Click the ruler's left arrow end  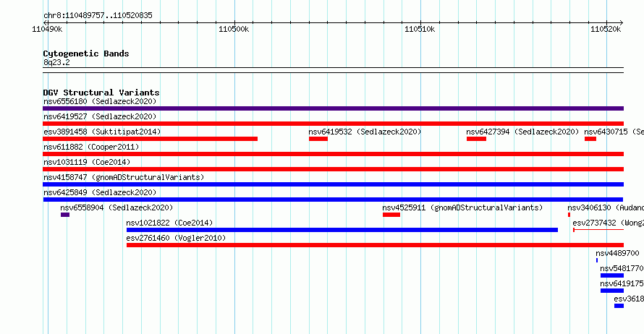coord(45,22)
